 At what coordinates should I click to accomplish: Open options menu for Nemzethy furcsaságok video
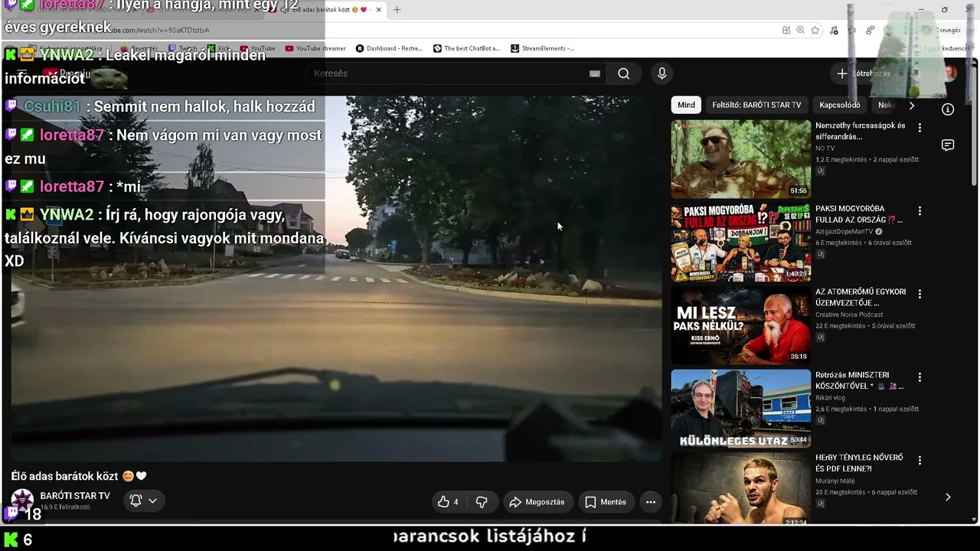[920, 128]
